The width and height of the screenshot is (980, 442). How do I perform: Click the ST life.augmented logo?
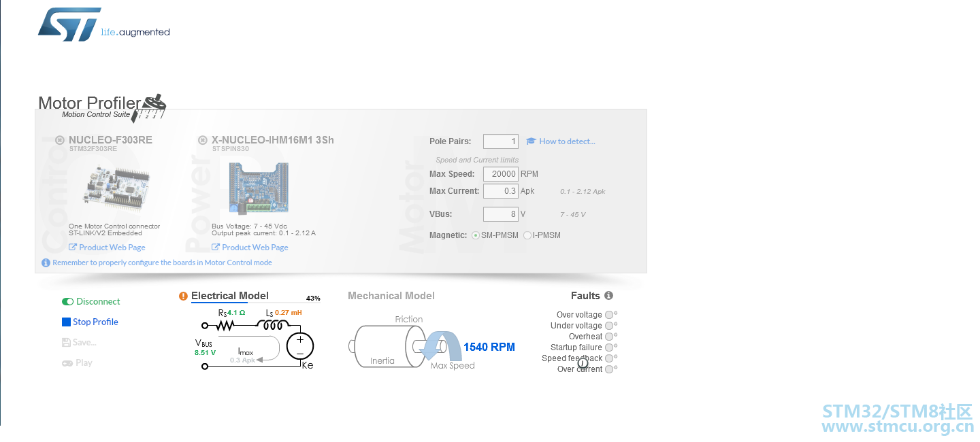(103, 25)
